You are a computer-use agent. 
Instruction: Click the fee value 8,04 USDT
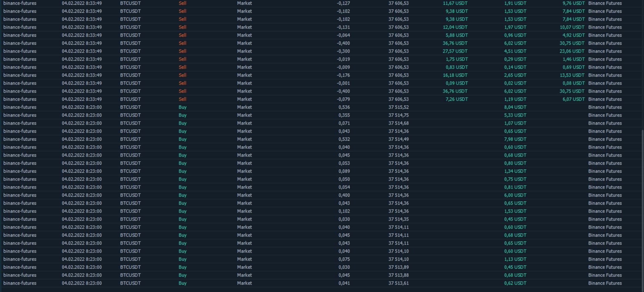(x=515, y=107)
